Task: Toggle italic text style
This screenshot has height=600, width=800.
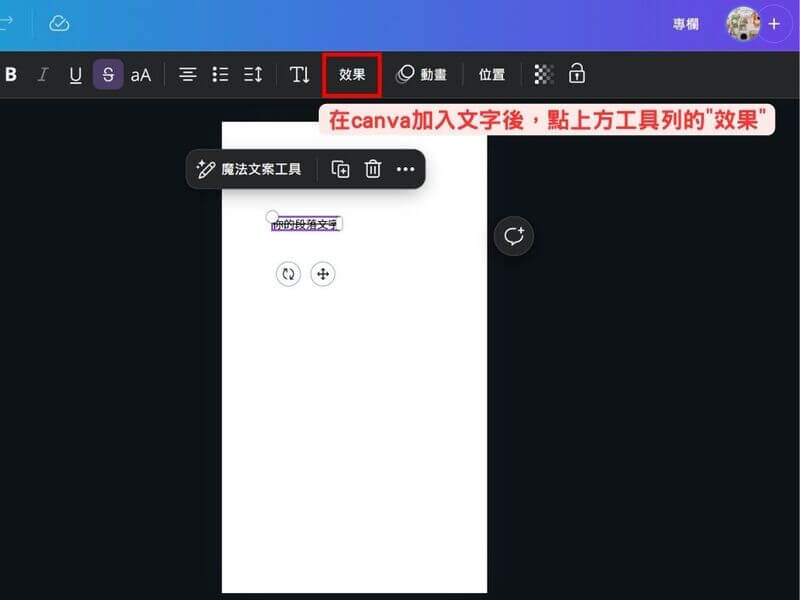Action: tap(42, 75)
